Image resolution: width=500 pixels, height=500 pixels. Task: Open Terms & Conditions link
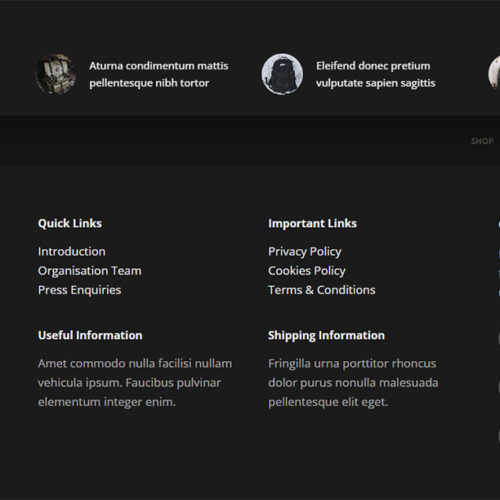point(322,290)
